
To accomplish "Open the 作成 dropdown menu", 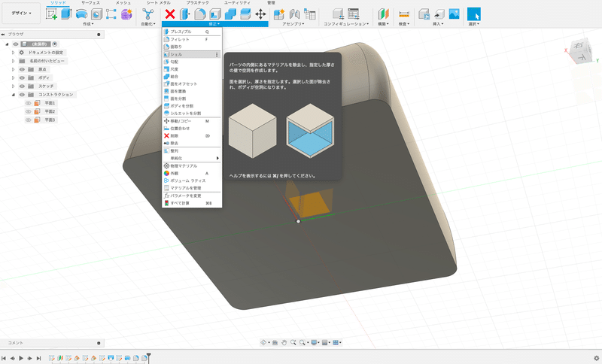I will [x=88, y=24].
